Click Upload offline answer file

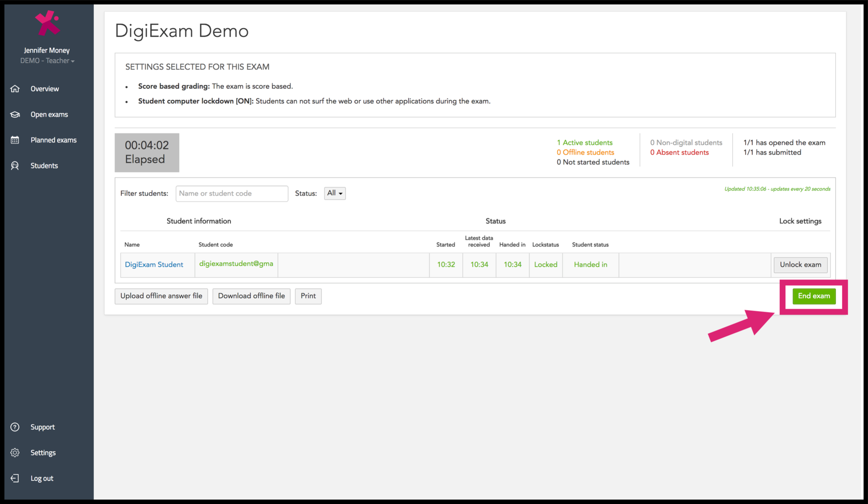coord(161,296)
